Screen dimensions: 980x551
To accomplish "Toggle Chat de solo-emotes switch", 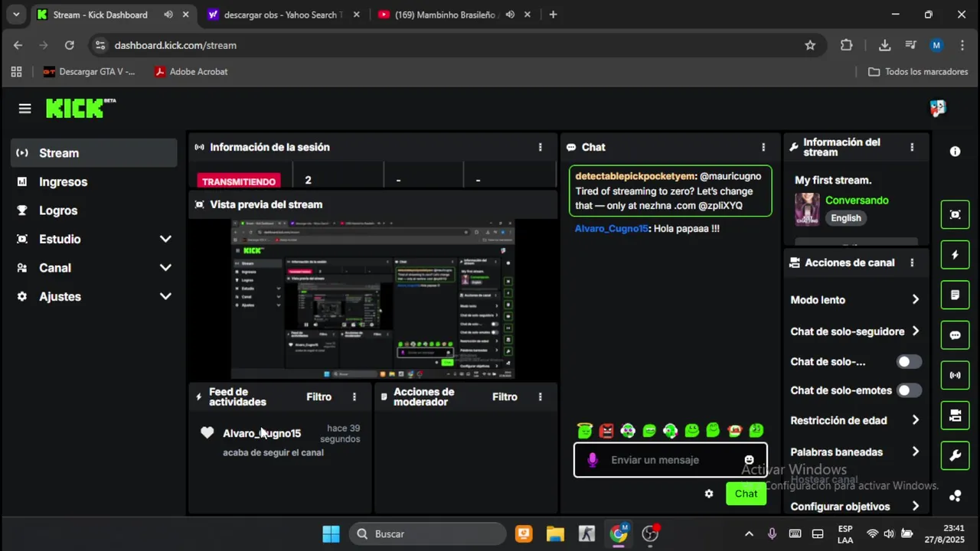I will coord(909,390).
